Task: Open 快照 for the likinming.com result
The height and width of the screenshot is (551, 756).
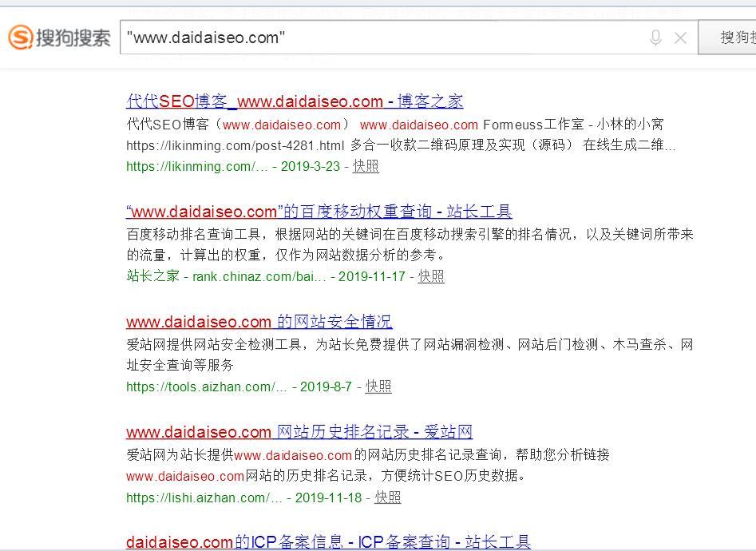Action: click(x=366, y=166)
